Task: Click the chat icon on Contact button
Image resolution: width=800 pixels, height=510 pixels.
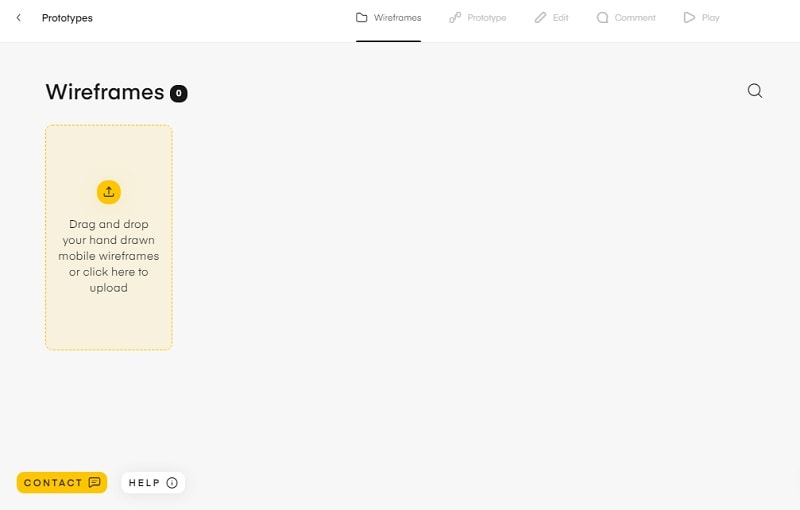Action: click(95, 483)
